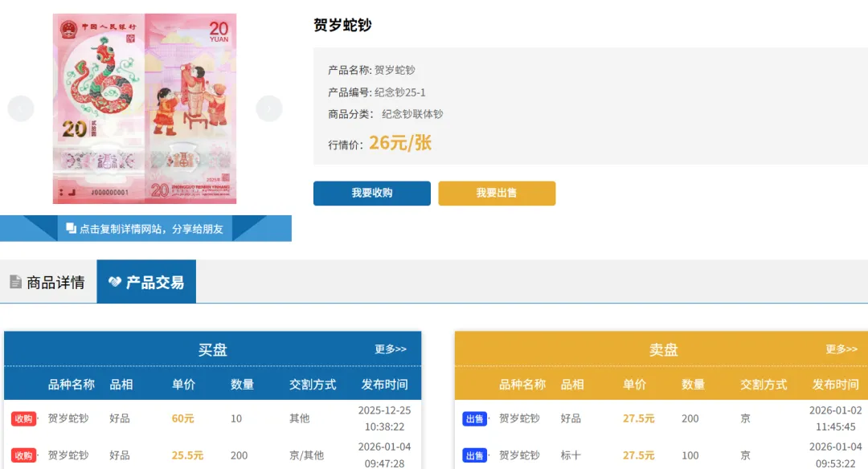The width and height of the screenshot is (868, 469).
Task: Click the 60元 buy price
Action: pyautogui.click(x=182, y=418)
